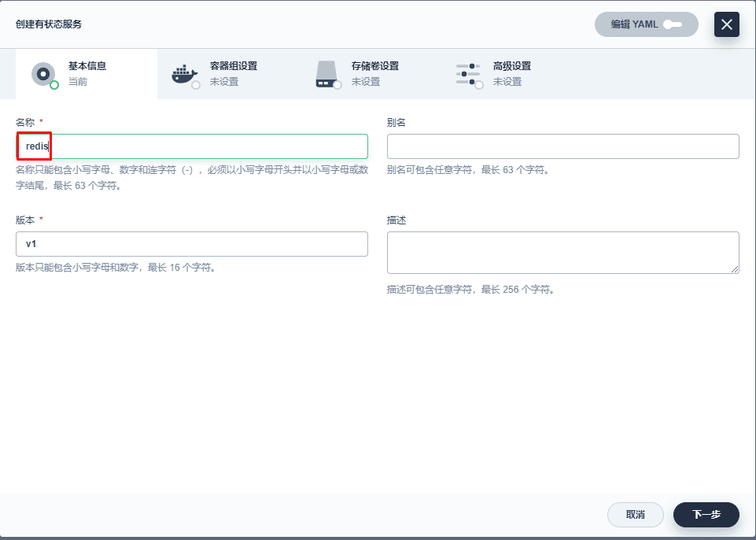Click the 未设置 status under 容器组设置
The height and width of the screenshot is (540, 756).
224,82
